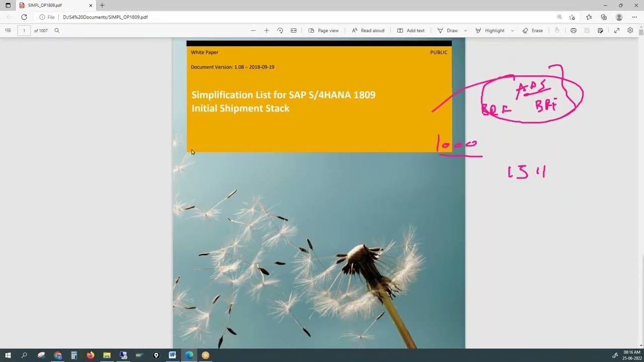Select the Add text tool

[x=411, y=31]
